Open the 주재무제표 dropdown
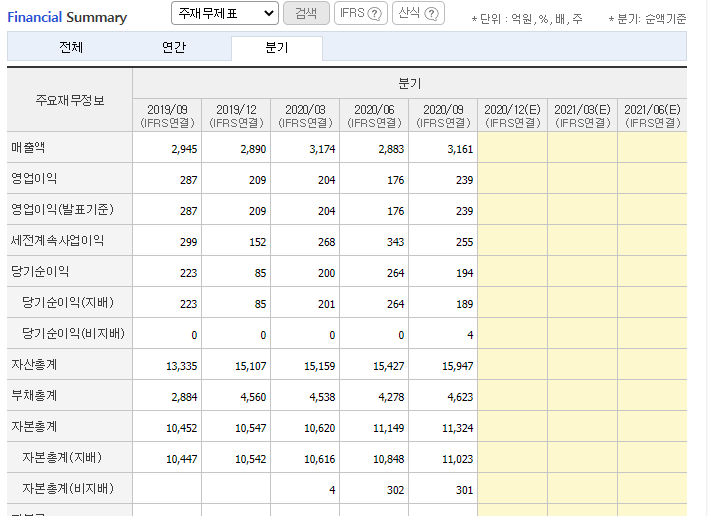Viewport: 708px width, 516px height. [224, 13]
